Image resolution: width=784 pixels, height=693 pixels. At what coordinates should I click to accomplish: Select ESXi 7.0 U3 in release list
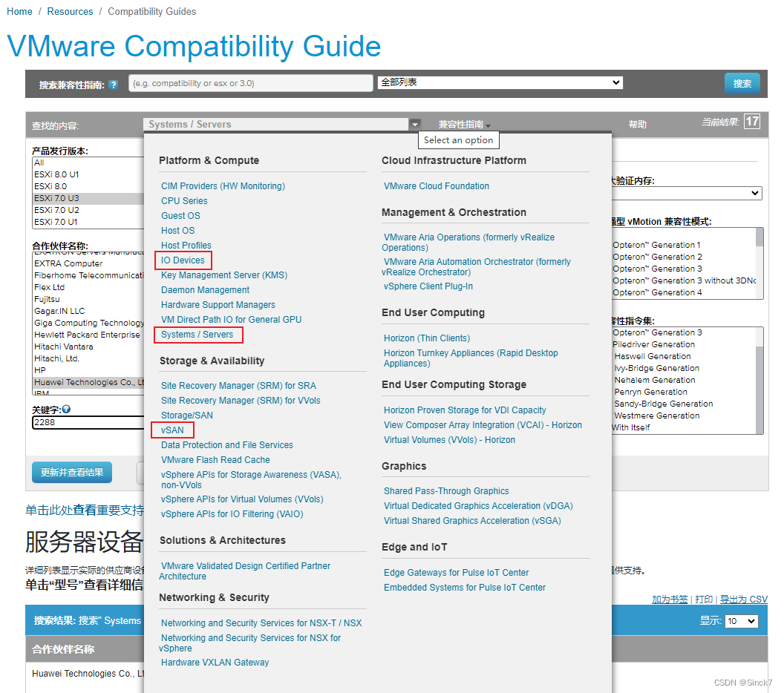point(88,198)
